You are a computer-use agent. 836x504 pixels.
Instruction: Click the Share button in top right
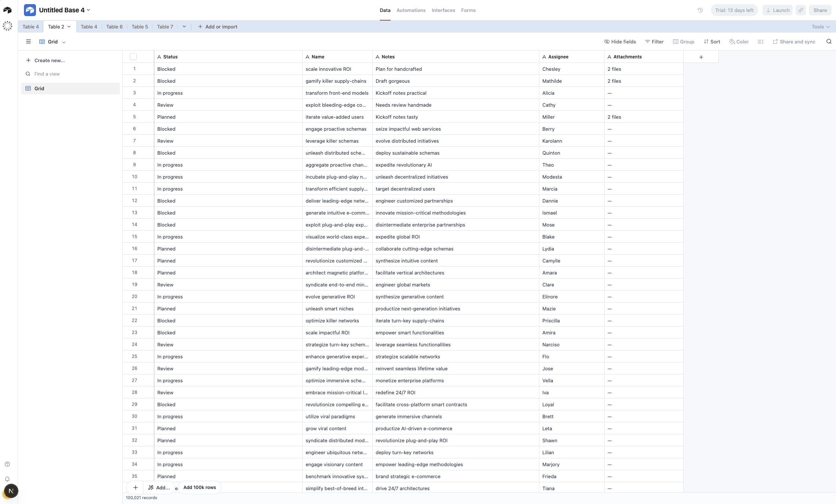tap(820, 10)
